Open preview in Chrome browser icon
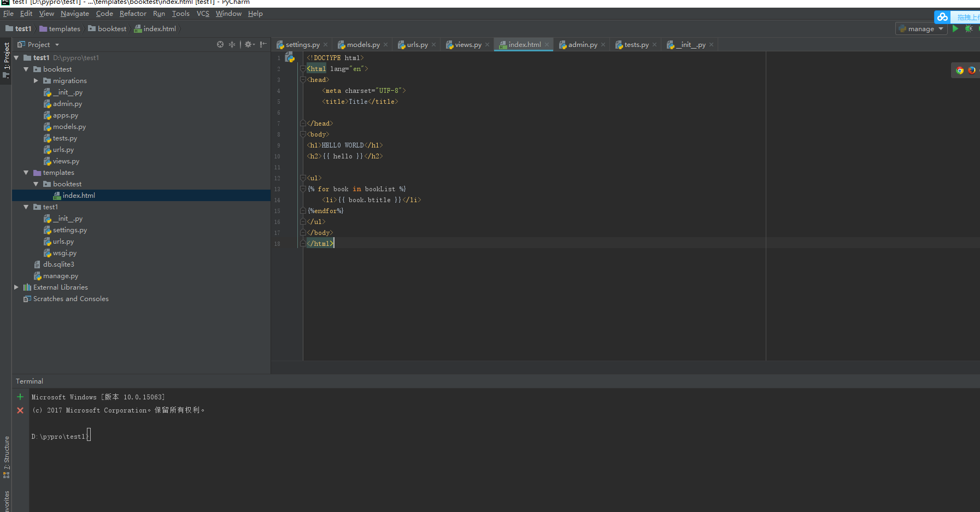 tap(960, 70)
